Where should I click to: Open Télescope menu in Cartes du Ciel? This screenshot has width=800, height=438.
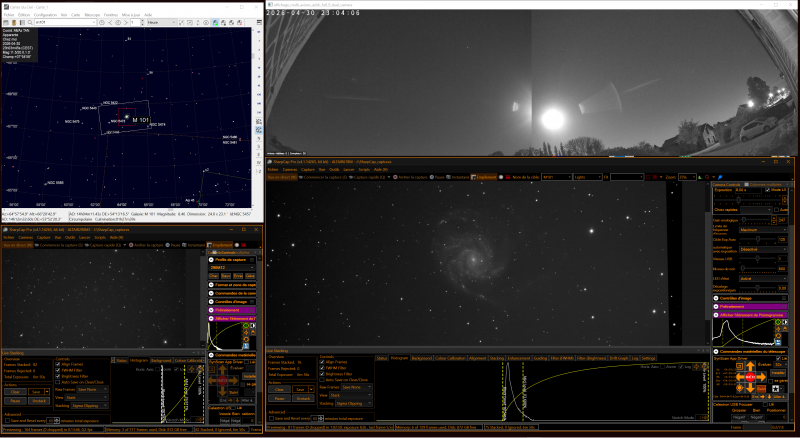click(92, 15)
